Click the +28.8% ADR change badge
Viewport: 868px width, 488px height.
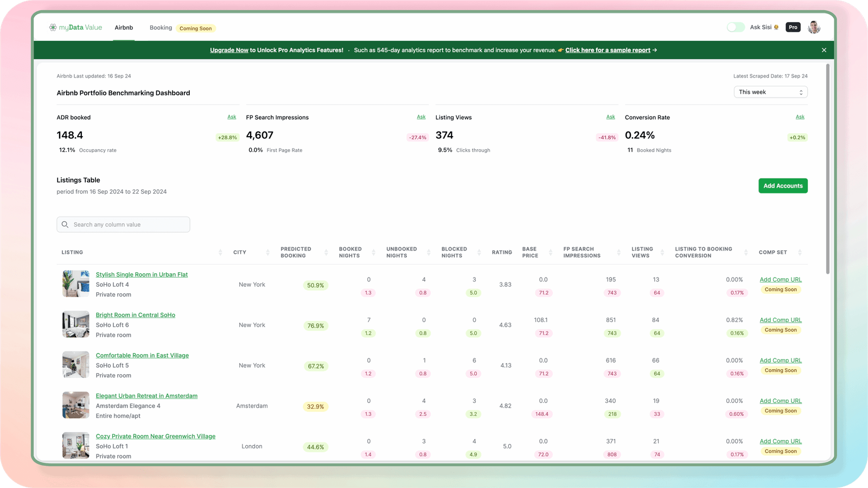[x=227, y=138]
